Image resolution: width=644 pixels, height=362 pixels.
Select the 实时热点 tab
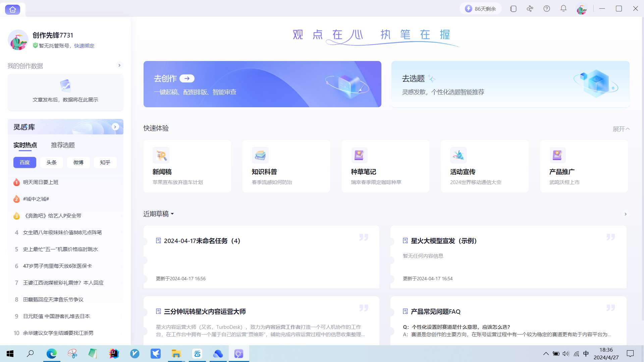click(x=25, y=145)
